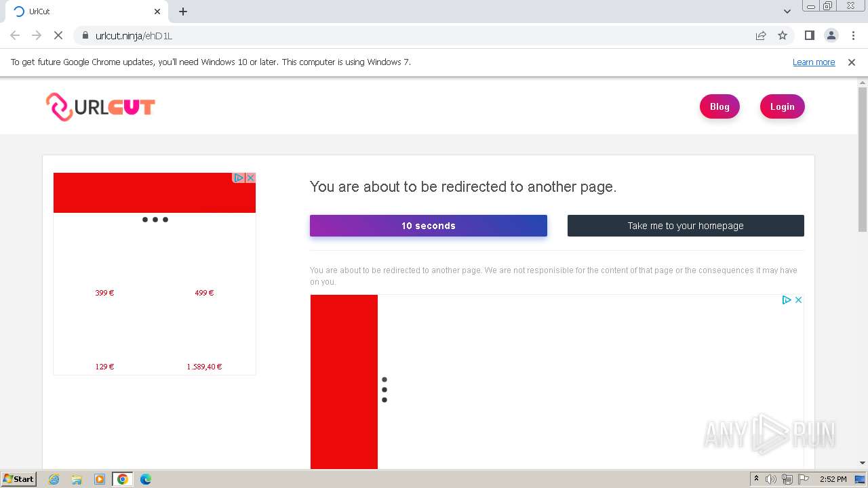This screenshot has height=488, width=868.
Task: Open AdChoices on large ad
Action: [787, 300]
